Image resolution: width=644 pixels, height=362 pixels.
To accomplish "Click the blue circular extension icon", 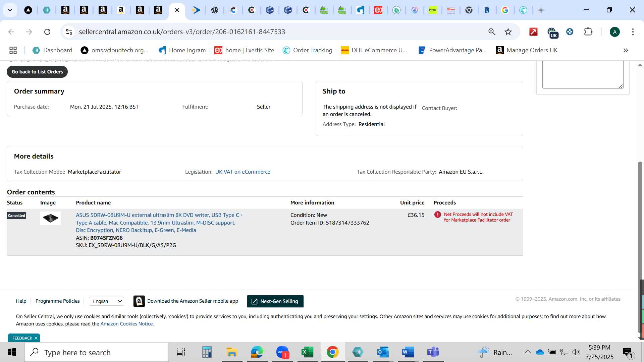I will coord(570,32).
